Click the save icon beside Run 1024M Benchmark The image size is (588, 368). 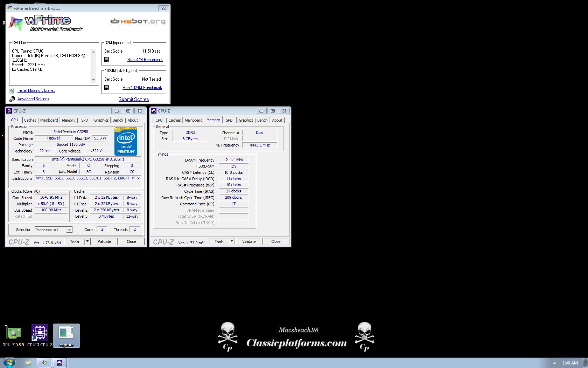[107, 88]
